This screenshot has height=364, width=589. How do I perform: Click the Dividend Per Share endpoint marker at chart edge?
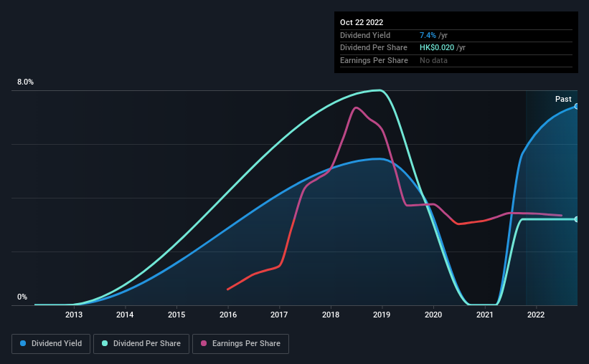tap(576, 219)
